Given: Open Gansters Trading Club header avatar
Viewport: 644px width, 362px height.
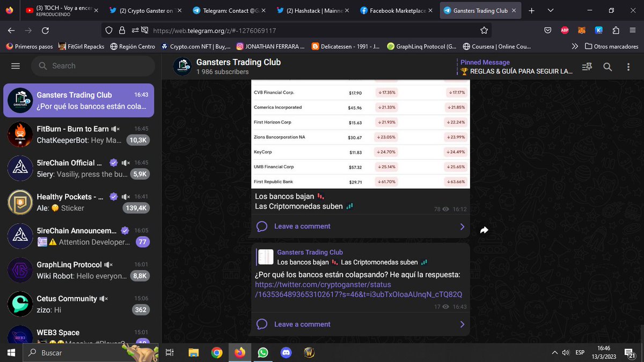Looking at the screenshot, I should pyautogui.click(x=182, y=67).
